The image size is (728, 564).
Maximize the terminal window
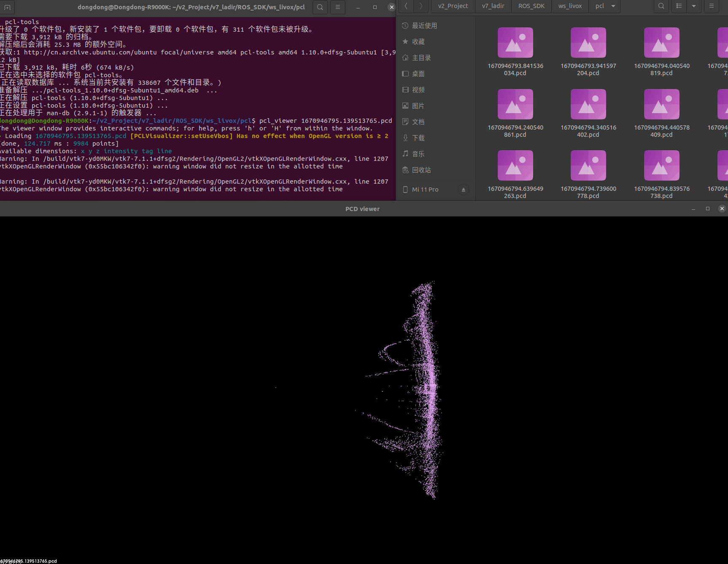(375, 7)
